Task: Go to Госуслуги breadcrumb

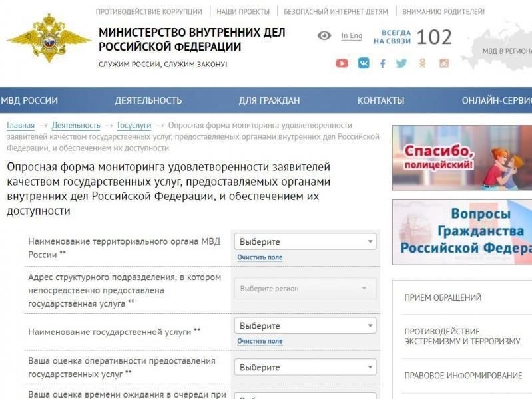Action: (134, 126)
